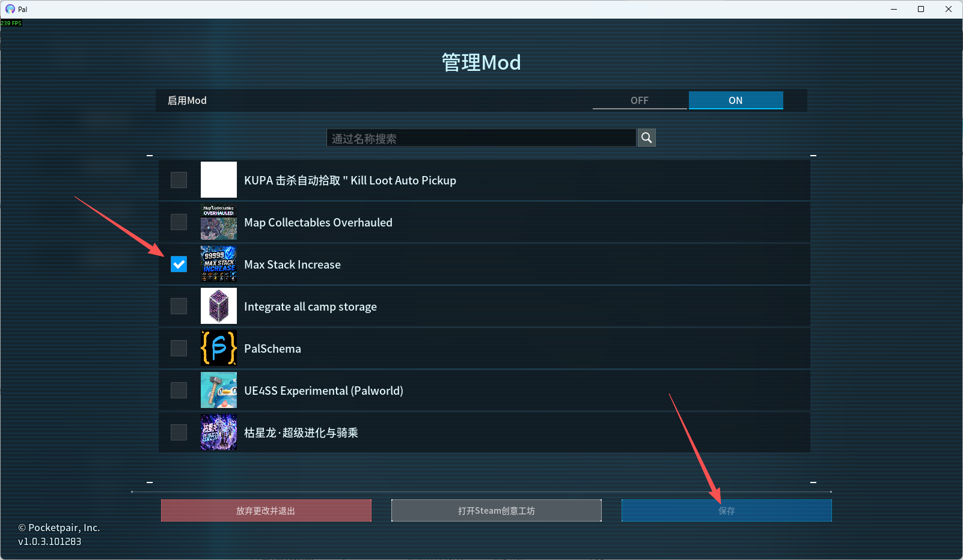Uncheck the Max Stack Increase checkbox

point(179,264)
